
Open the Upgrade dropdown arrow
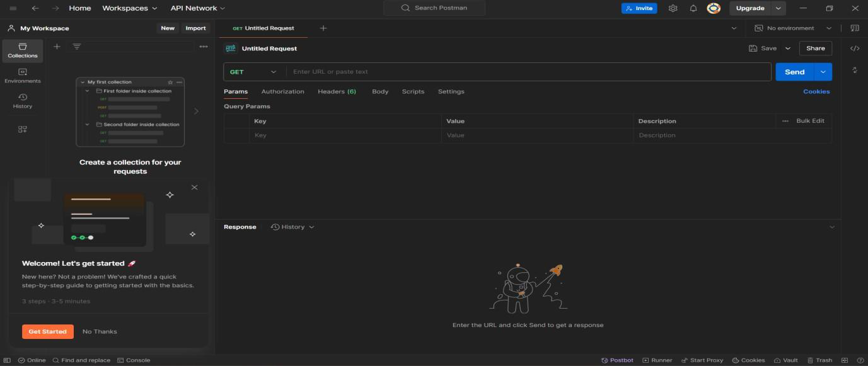(778, 8)
